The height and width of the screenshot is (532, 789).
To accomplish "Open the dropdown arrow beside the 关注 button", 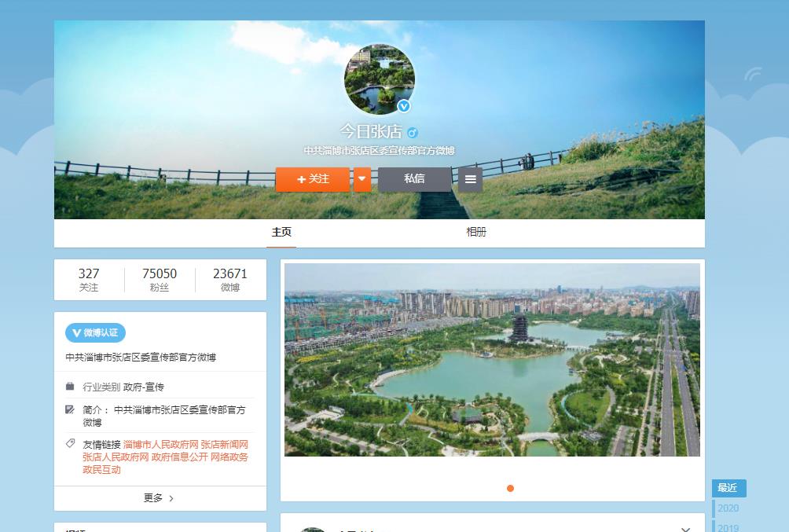I will [361, 179].
